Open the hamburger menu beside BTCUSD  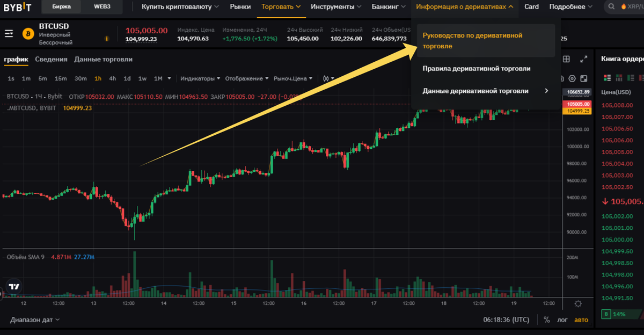pyautogui.click(x=9, y=33)
